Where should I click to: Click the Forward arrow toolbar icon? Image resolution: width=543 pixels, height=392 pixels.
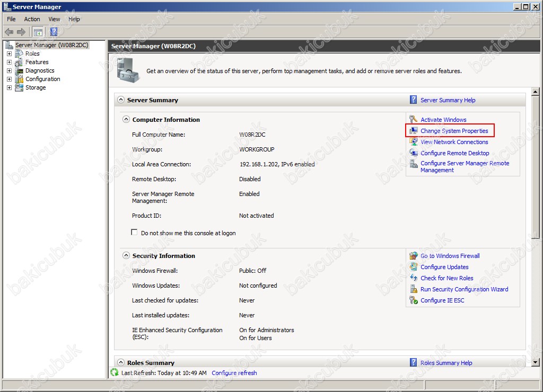click(x=21, y=32)
